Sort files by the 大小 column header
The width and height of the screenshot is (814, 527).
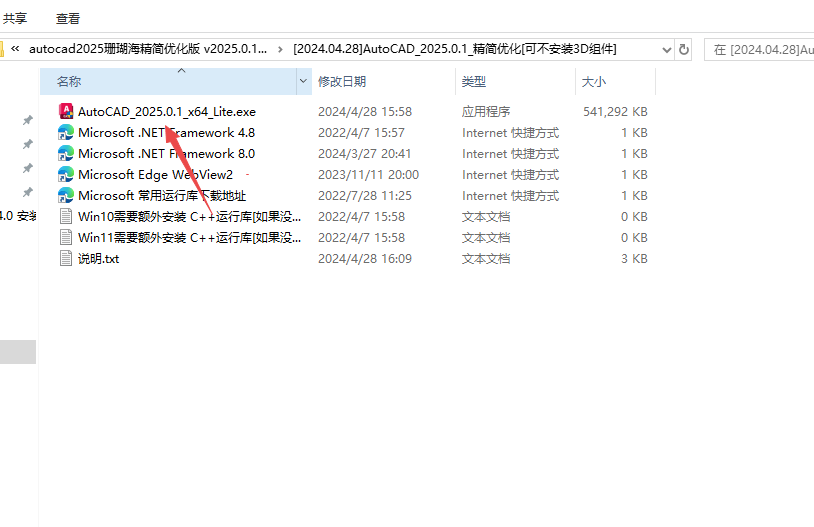click(x=594, y=81)
